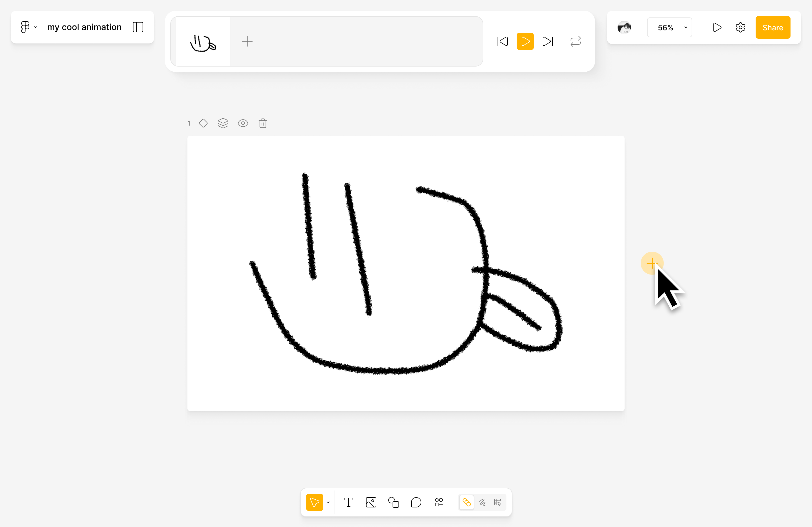The height and width of the screenshot is (527, 812).
Task: Select the Shapes tool
Action: pos(393,502)
